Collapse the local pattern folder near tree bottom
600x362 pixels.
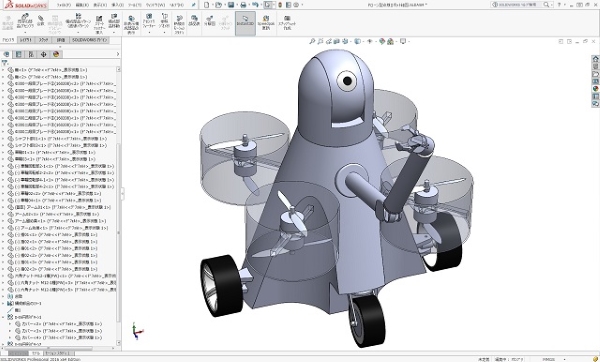click(x=3, y=317)
